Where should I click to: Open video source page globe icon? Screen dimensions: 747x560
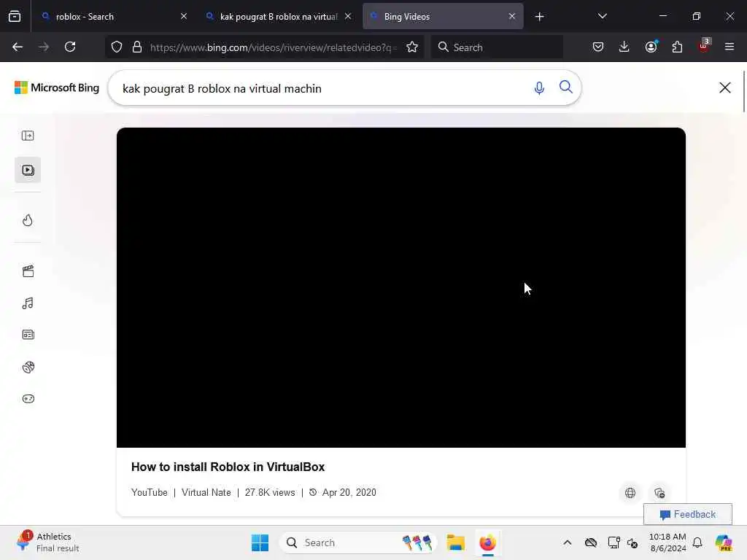click(630, 494)
